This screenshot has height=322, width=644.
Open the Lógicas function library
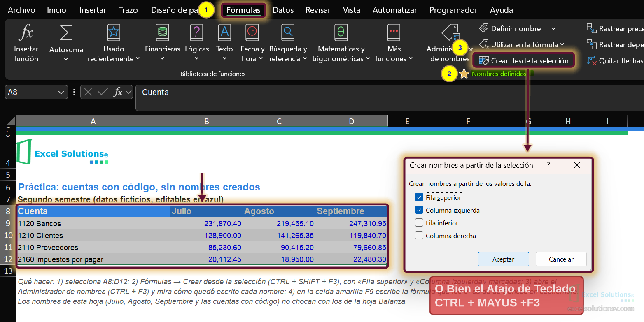197,43
